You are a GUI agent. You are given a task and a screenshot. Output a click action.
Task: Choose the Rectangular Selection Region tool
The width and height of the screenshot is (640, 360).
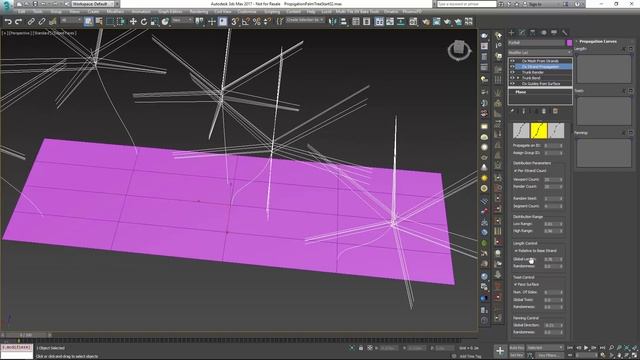pyautogui.click(x=110, y=22)
